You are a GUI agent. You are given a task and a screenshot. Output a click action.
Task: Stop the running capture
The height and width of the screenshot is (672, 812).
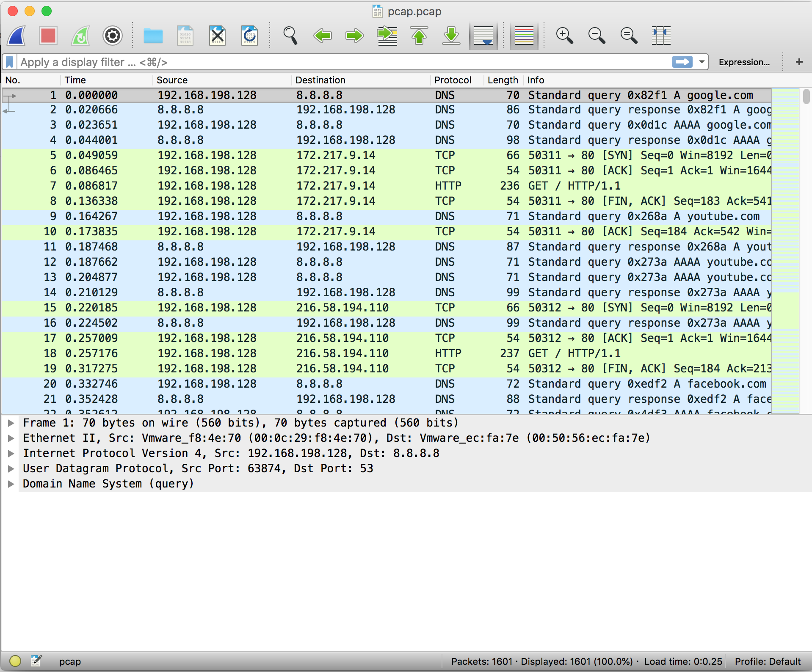click(x=48, y=36)
